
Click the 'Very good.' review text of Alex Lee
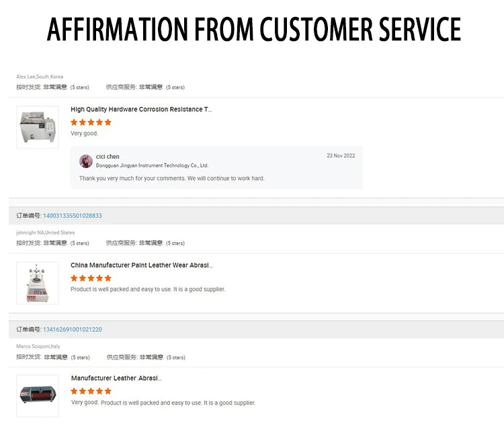84,134
